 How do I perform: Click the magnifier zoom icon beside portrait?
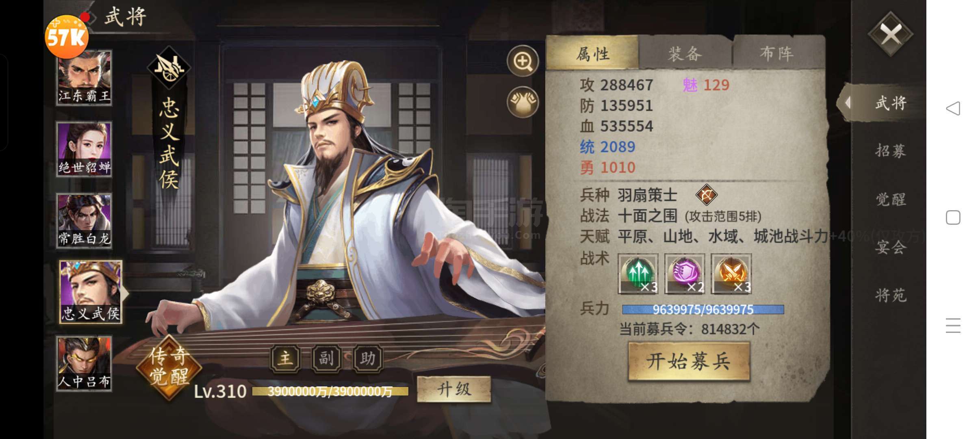(x=523, y=61)
